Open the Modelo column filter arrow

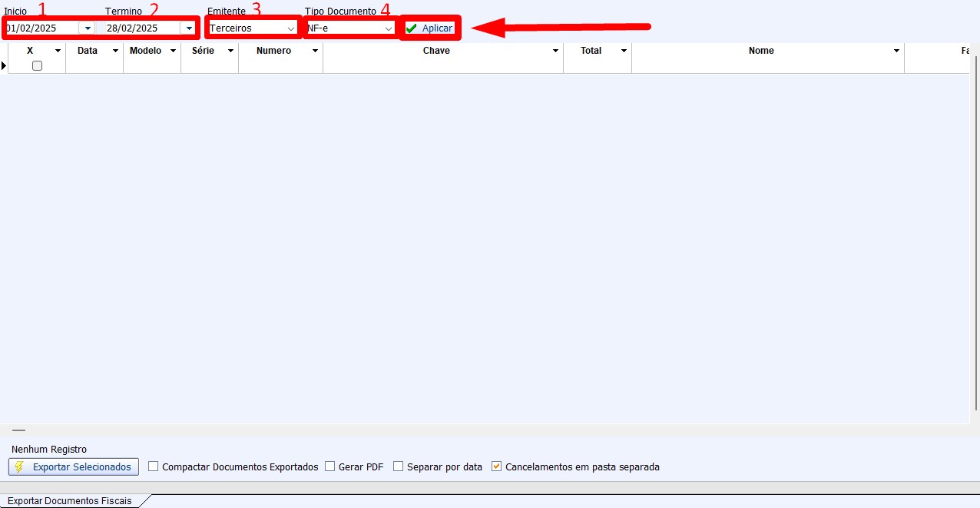point(173,51)
